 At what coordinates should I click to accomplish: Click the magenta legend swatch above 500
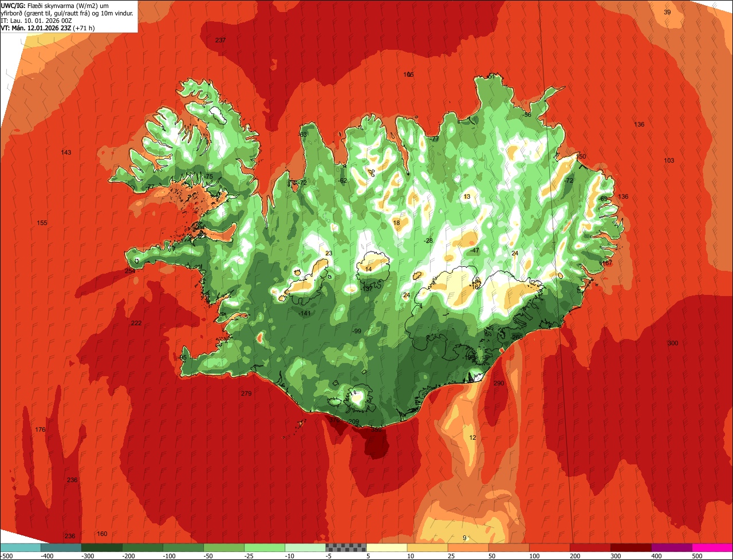pos(712,547)
